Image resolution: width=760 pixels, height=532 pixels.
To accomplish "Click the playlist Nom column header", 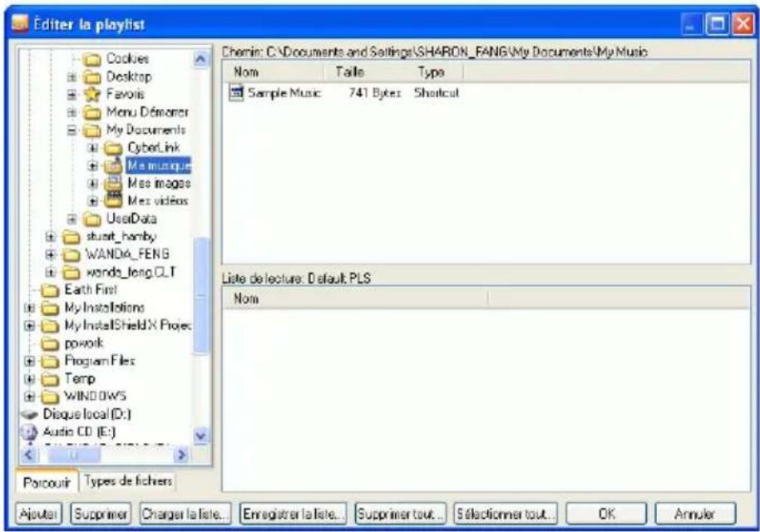I will pyautogui.click(x=356, y=299).
